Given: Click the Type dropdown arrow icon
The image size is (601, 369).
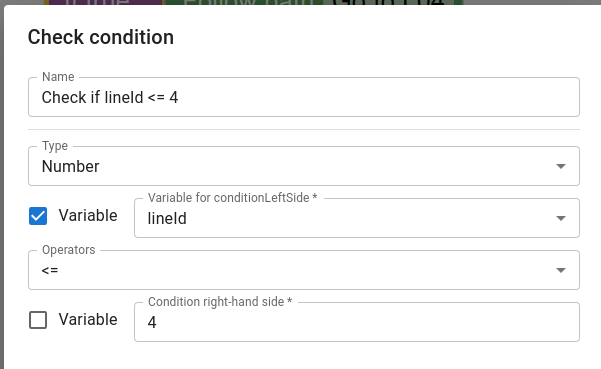Looking at the screenshot, I should [561, 166].
